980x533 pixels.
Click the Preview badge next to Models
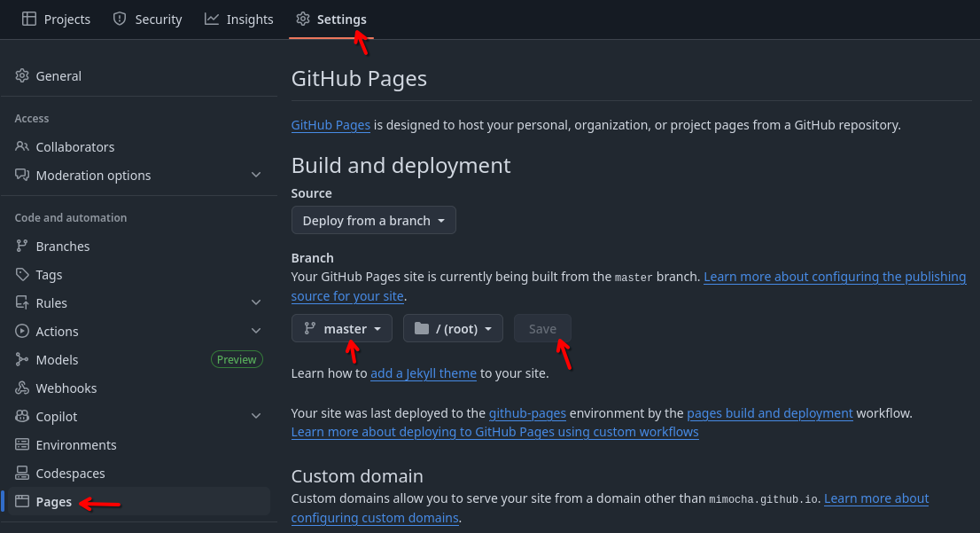click(237, 359)
